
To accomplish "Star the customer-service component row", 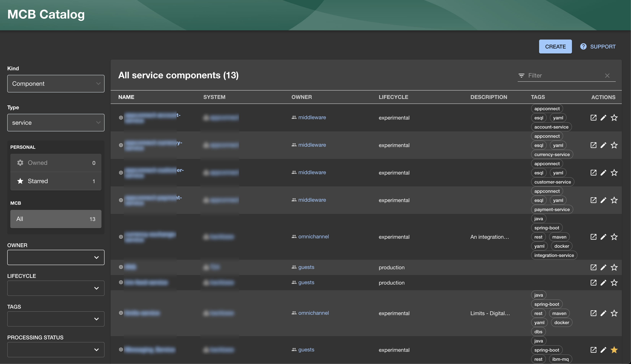I will click(614, 172).
